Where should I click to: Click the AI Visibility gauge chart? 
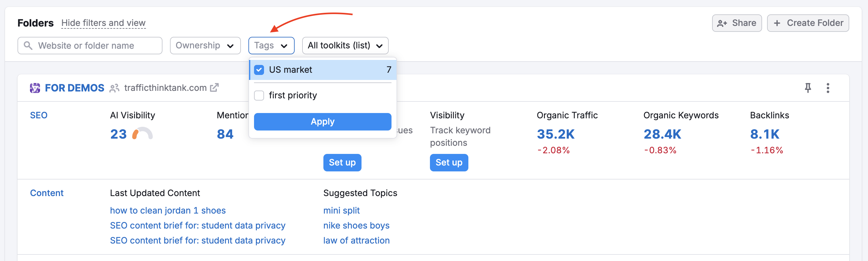pos(142,134)
